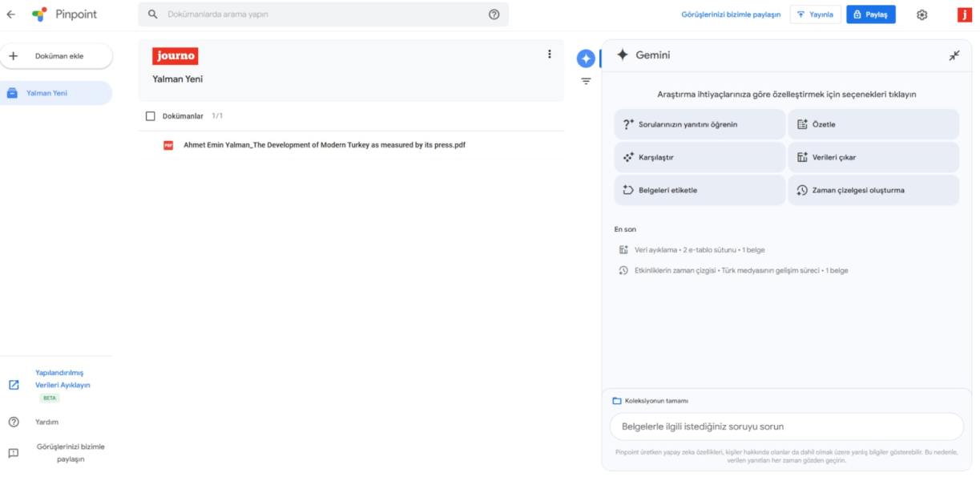
Task: Click the back arrow next to Pinpoint logo
Action: pyautogui.click(x=11, y=14)
